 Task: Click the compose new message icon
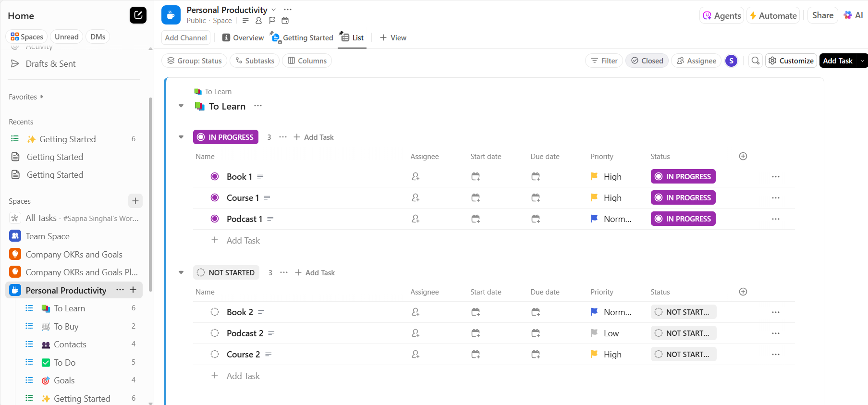[x=138, y=15]
